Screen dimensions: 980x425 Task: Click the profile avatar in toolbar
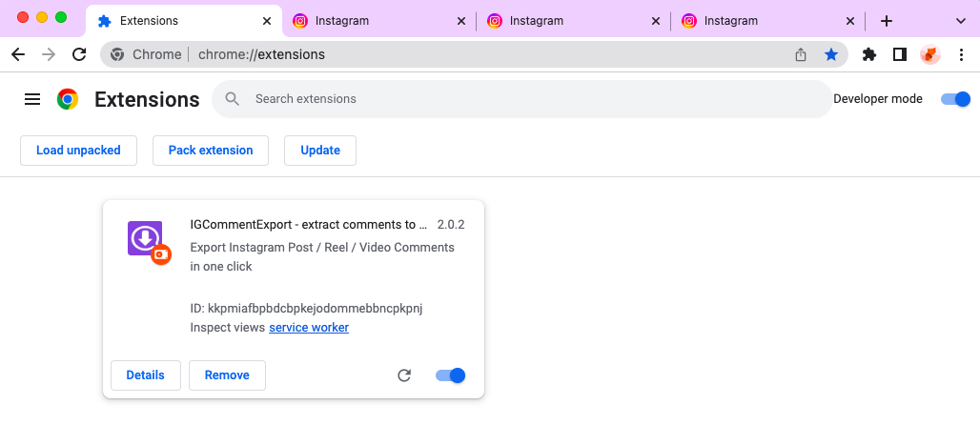930,55
